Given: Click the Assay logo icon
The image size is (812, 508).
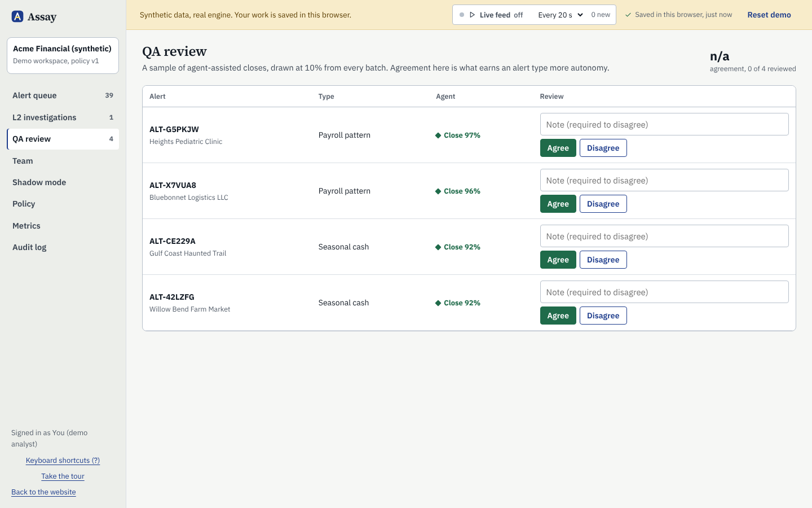Looking at the screenshot, I should [x=17, y=16].
